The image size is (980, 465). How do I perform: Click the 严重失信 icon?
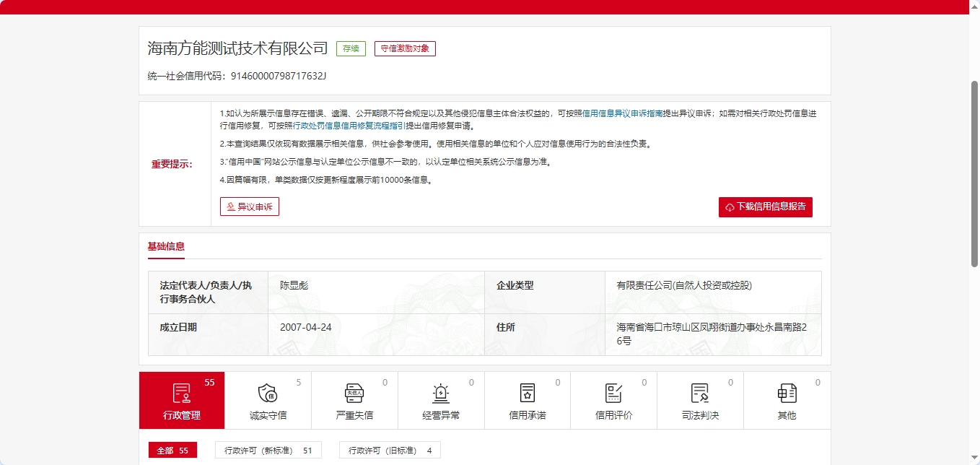point(354,393)
